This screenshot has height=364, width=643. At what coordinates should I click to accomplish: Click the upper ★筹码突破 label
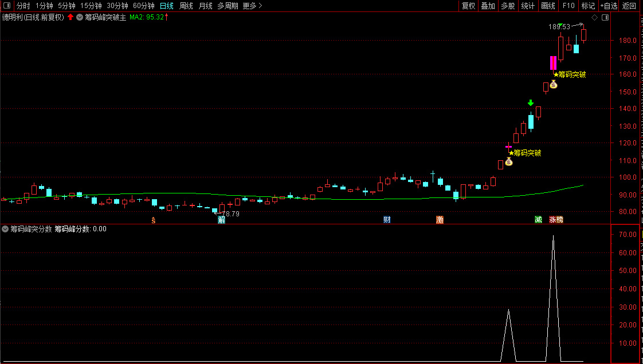click(570, 74)
